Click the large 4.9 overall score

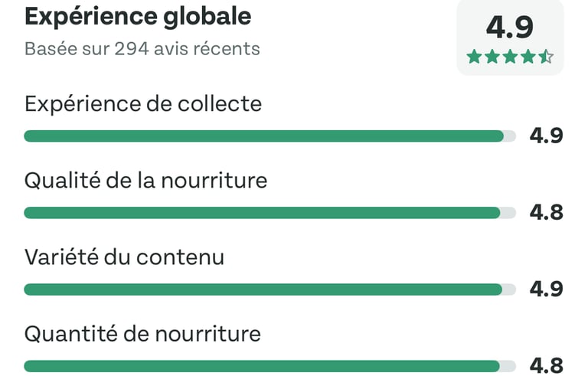510,28
